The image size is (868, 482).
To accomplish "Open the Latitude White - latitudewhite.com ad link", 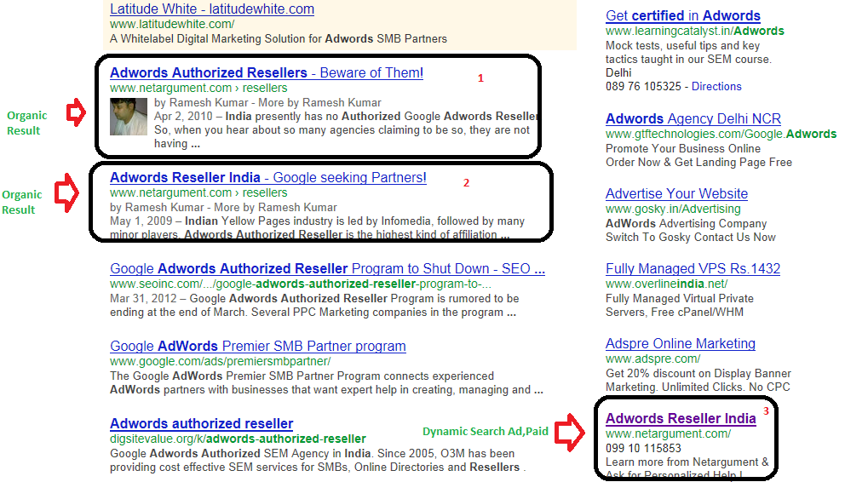I will point(212,9).
